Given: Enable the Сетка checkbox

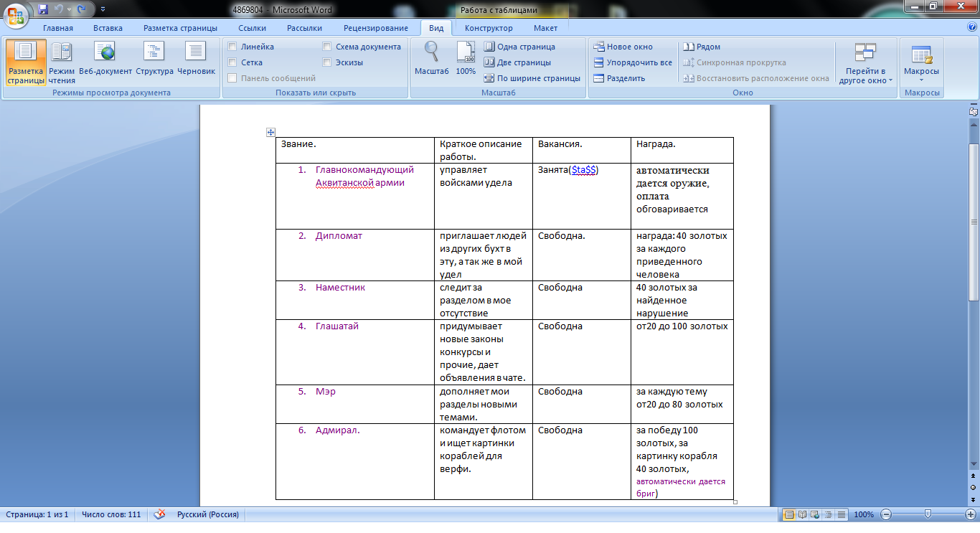Looking at the screenshot, I should click(x=245, y=62).
